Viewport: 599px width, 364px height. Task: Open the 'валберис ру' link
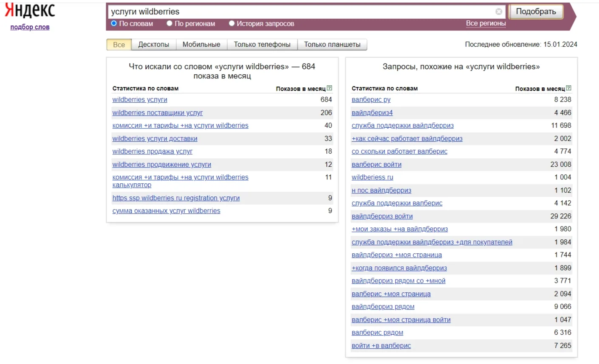(x=371, y=100)
